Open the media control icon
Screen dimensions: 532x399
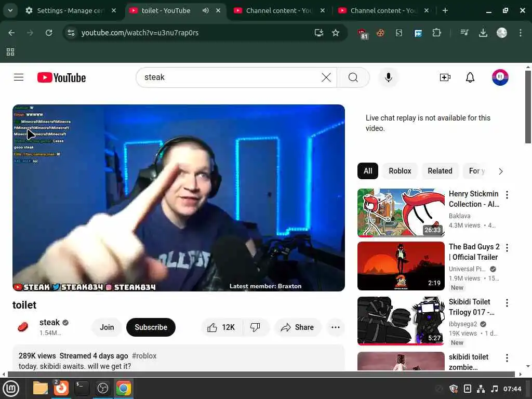[x=464, y=33]
